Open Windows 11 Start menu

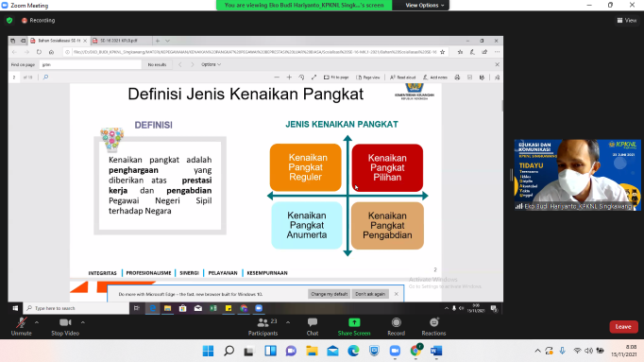(x=209, y=351)
